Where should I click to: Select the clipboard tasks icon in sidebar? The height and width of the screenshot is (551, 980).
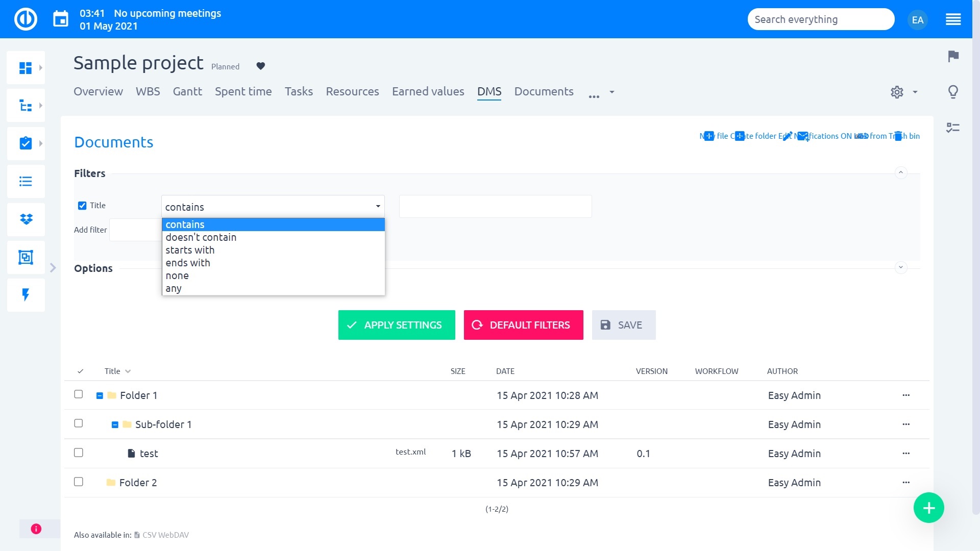[x=26, y=143]
